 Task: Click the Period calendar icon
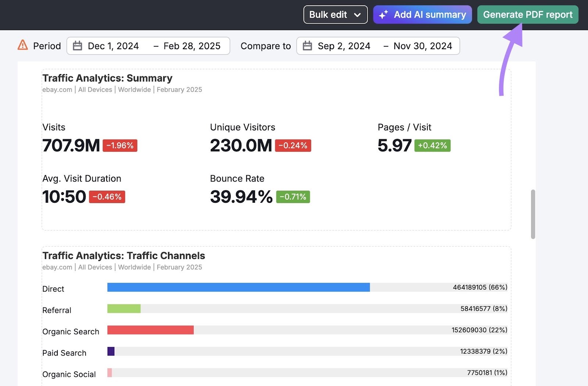tap(78, 46)
